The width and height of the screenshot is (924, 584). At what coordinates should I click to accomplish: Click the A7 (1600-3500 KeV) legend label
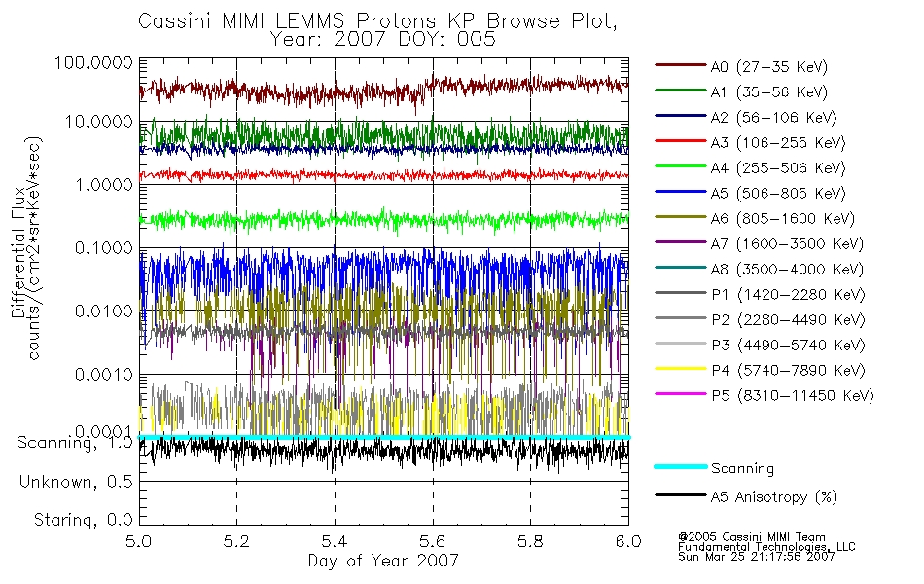[x=787, y=245]
